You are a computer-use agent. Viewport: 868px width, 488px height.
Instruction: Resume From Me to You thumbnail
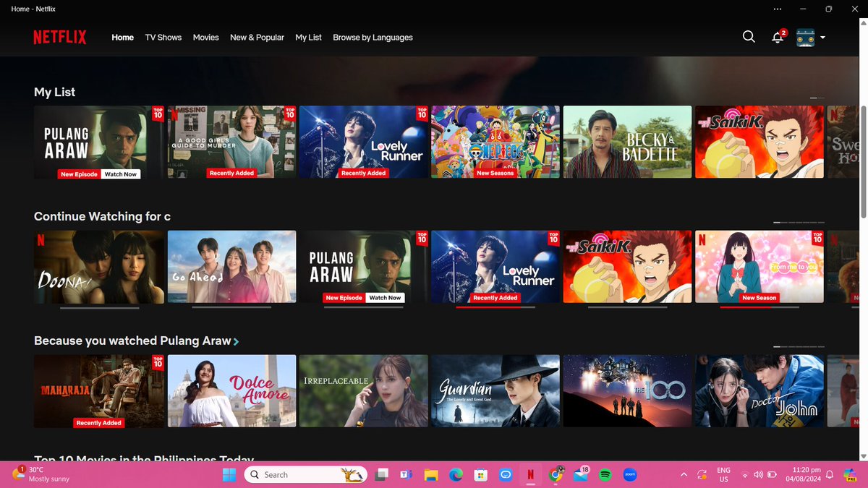[759, 267]
